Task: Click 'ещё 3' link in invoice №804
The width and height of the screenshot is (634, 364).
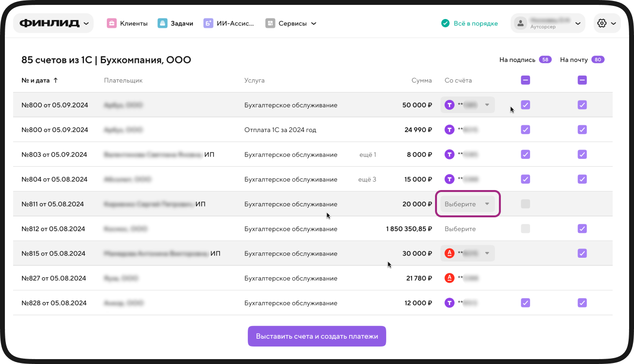Action: (x=367, y=179)
